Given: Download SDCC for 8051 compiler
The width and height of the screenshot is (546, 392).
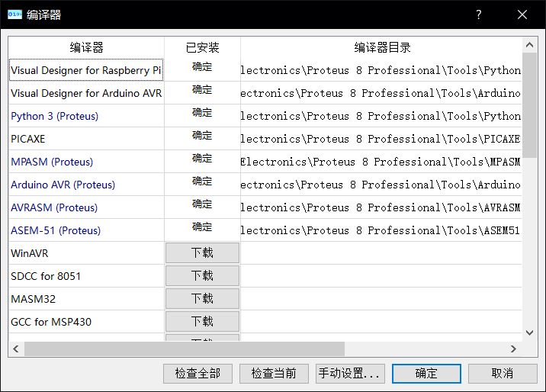Looking at the screenshot, I should (x=202, y=276).
